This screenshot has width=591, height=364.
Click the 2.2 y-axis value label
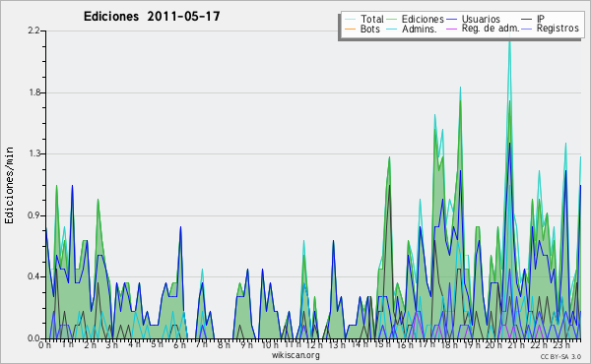click(x=34, y=30)
